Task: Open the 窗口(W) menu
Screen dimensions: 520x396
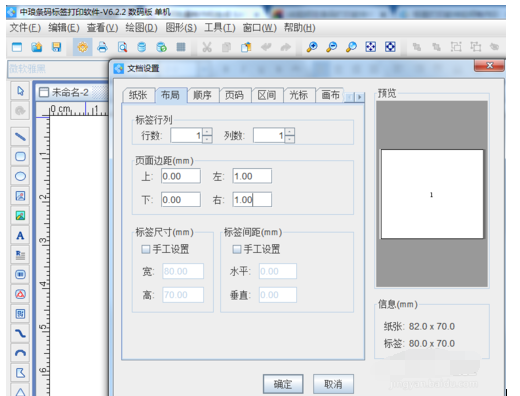Action: coord(259,28)
